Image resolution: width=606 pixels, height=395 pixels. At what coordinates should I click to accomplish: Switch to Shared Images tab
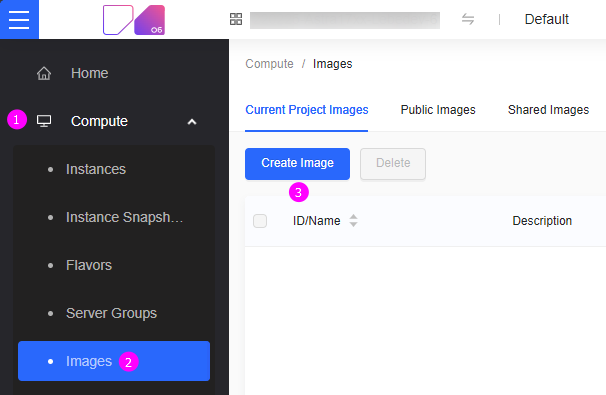click(x=548, y=110)
